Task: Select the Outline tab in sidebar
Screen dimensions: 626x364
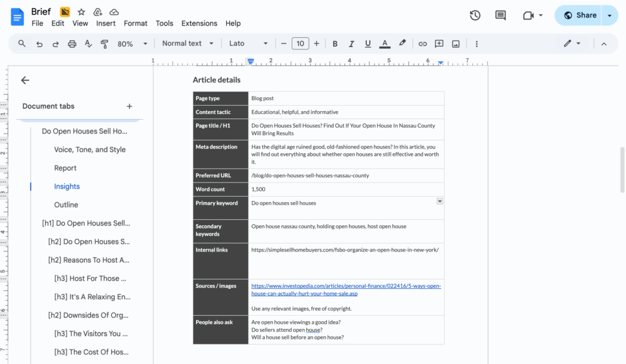Action: [66, 205]
